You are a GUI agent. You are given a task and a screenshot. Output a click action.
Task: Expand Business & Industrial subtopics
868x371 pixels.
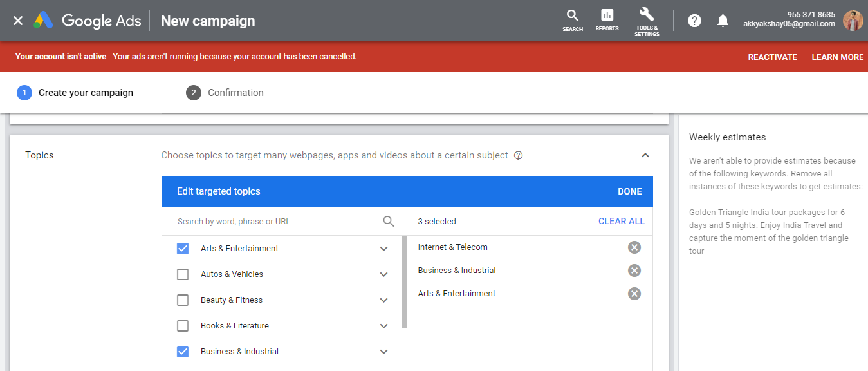pyautogui.click(x=383, y=352)
